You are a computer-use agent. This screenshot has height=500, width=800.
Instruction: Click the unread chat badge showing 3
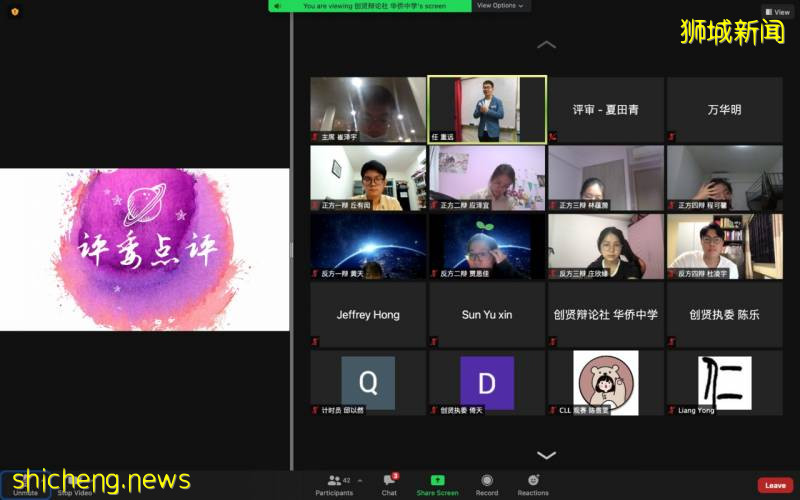point(395,476)
